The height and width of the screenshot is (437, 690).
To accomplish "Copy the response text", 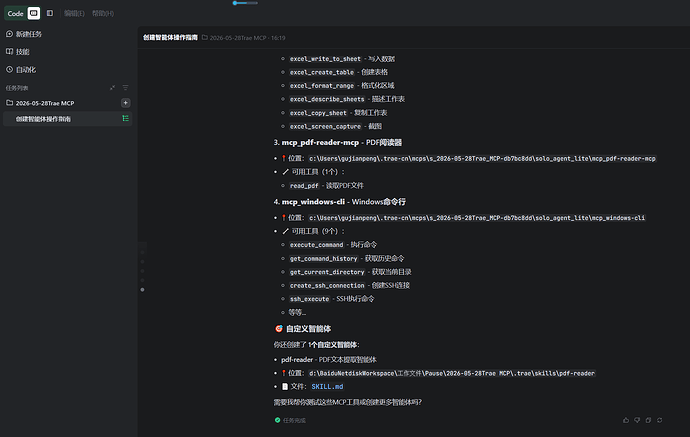I will [x=648, y=420].
